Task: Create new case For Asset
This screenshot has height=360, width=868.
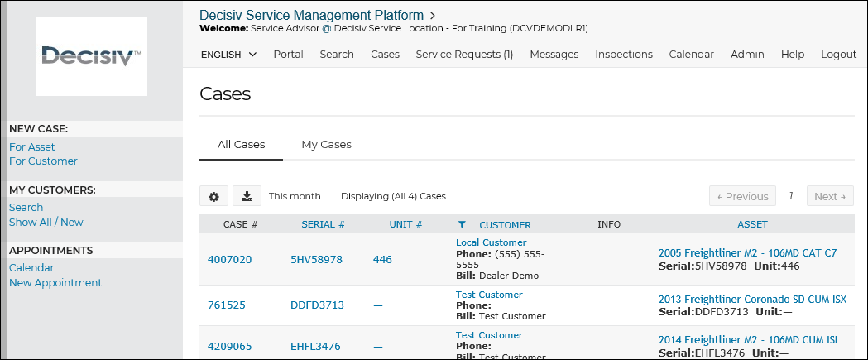Action: 32,146
